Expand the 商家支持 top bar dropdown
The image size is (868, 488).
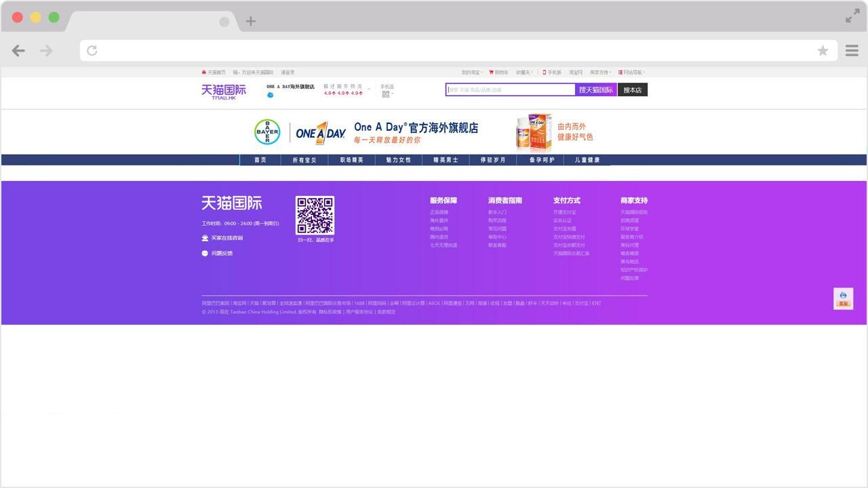coord(601,72)
